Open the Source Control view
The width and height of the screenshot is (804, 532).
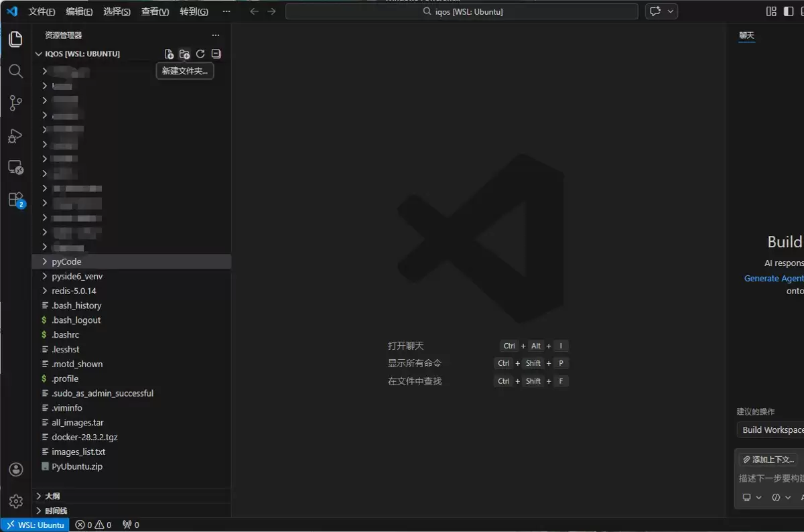(x=16, y=103)
